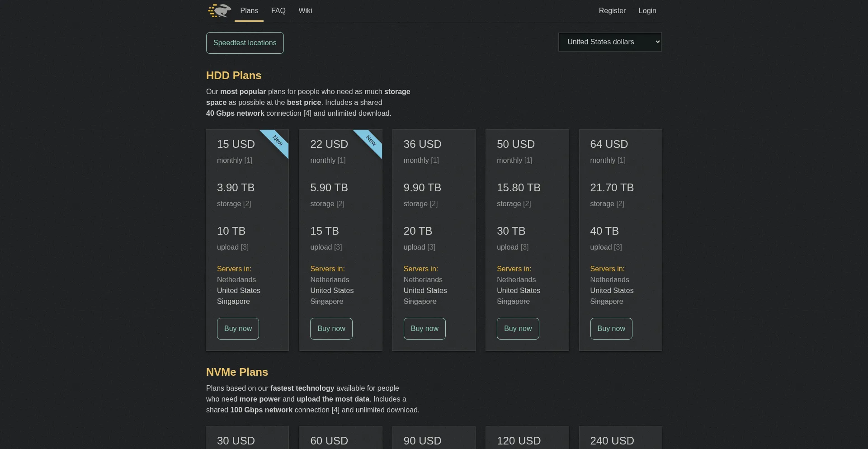
Task: Buy the 22 USD HDD plan
Action: click(x=331, y=329)
